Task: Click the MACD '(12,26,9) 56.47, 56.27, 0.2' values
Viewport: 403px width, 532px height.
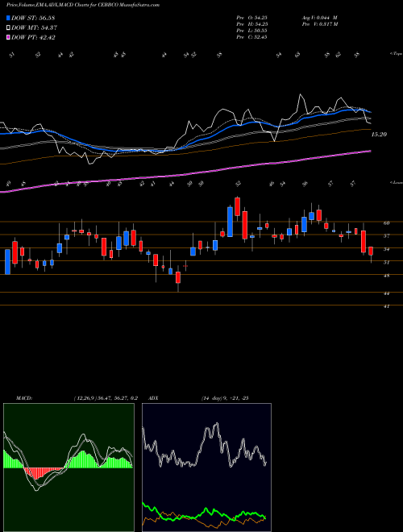Action: click(x=106, y=398)
